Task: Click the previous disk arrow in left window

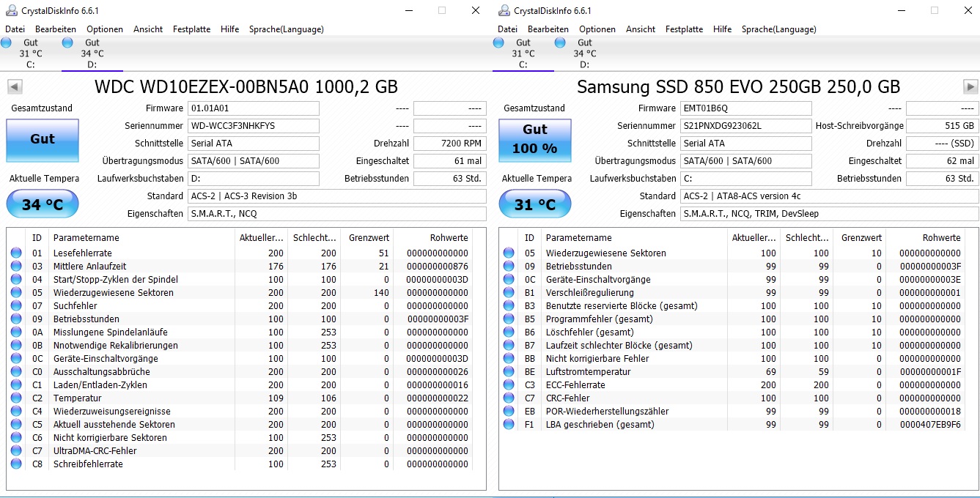Action: [14, 87]
